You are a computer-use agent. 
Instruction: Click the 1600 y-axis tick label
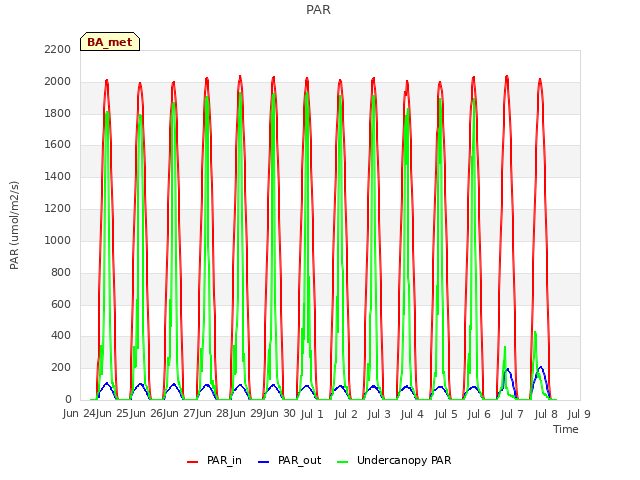[x=58, y=144]
